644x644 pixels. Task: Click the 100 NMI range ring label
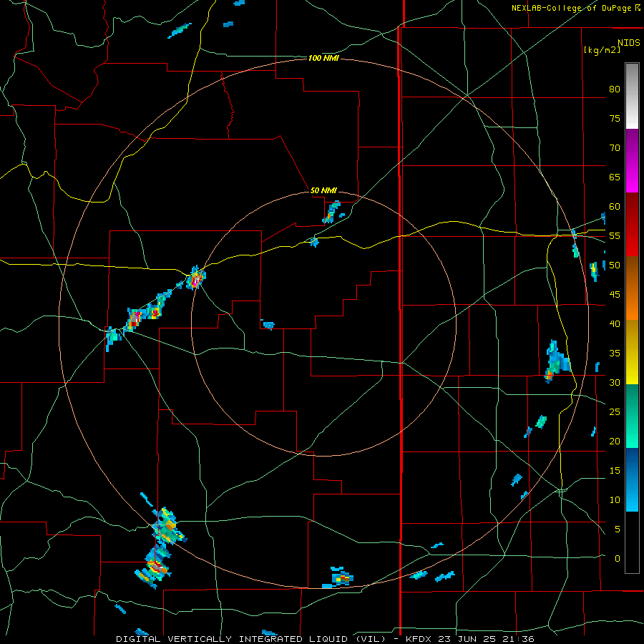[323, 59]
